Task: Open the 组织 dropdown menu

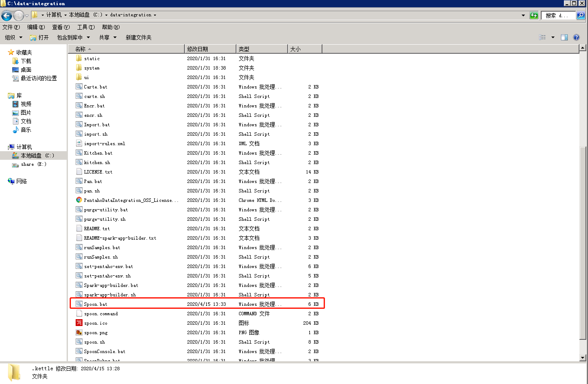Action: point(13,37)
